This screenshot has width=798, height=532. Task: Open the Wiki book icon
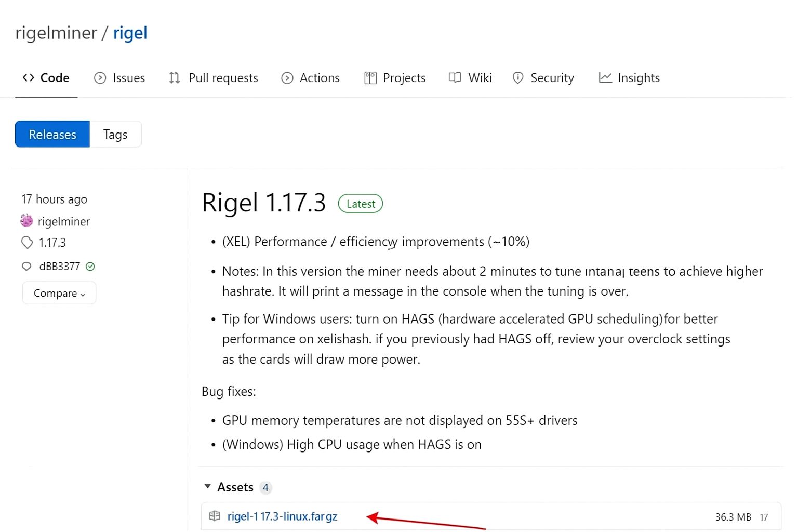coord(455,77)
